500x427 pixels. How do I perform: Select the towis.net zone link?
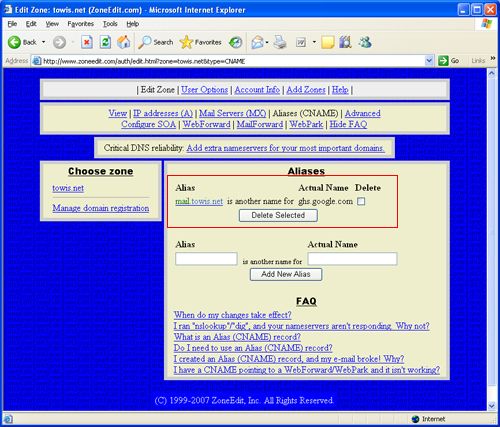pyautogui.click(x=68, y=188)
